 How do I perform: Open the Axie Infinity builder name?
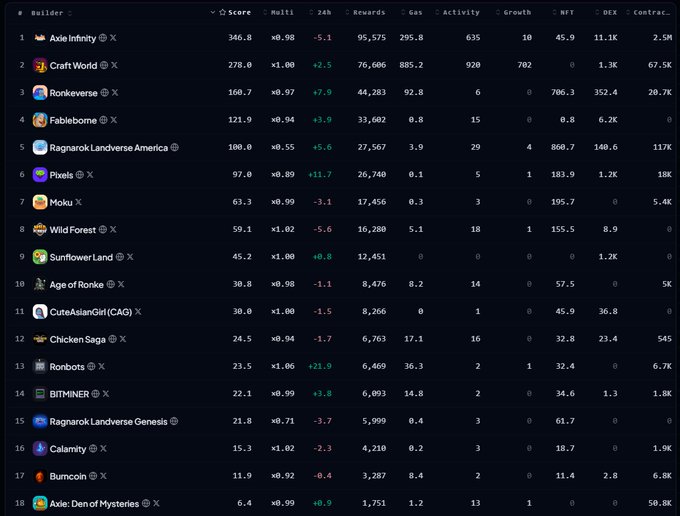(73, 38)
